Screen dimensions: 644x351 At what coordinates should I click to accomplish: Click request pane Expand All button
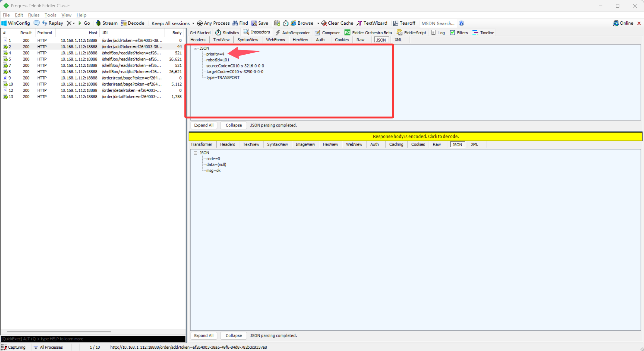pyautogui.click(x=204, y=125)
